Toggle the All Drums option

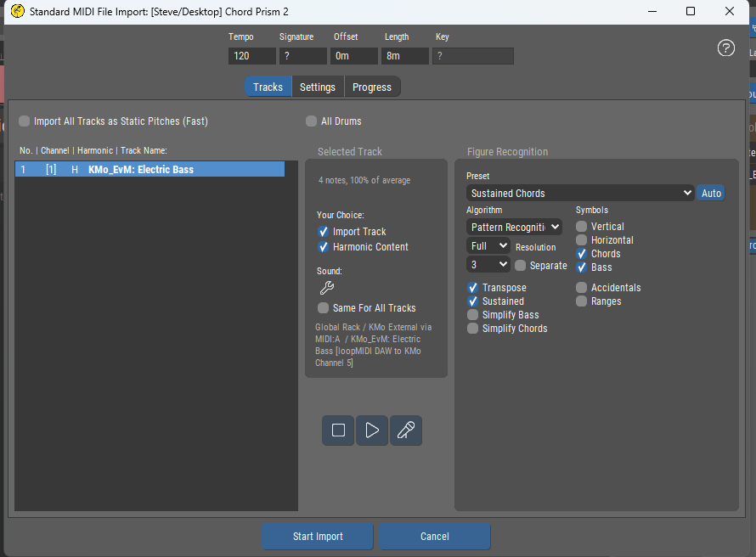click(312, 121)
